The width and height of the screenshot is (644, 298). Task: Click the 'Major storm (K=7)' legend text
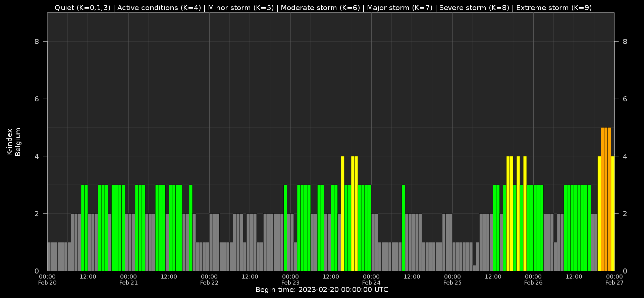(x=400, y=8)
